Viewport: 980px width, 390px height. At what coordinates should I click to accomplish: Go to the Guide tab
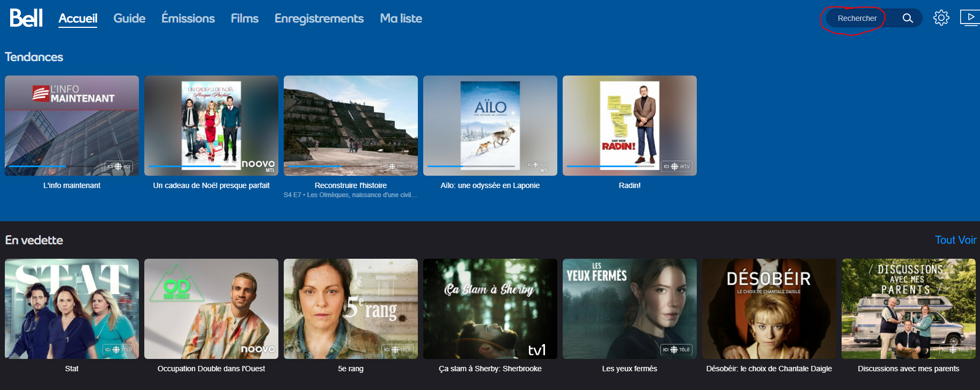pos(129,18)
